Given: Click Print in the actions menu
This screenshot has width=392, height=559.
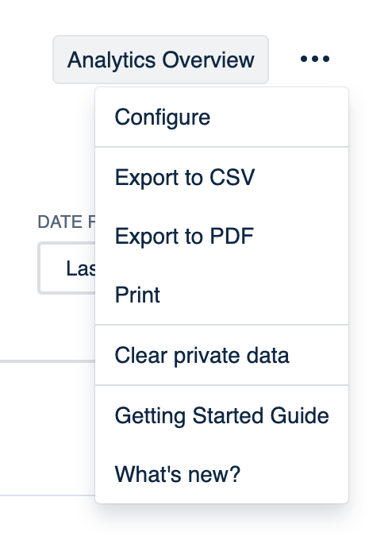Looking at the screenshot, I should click(221, 295).
